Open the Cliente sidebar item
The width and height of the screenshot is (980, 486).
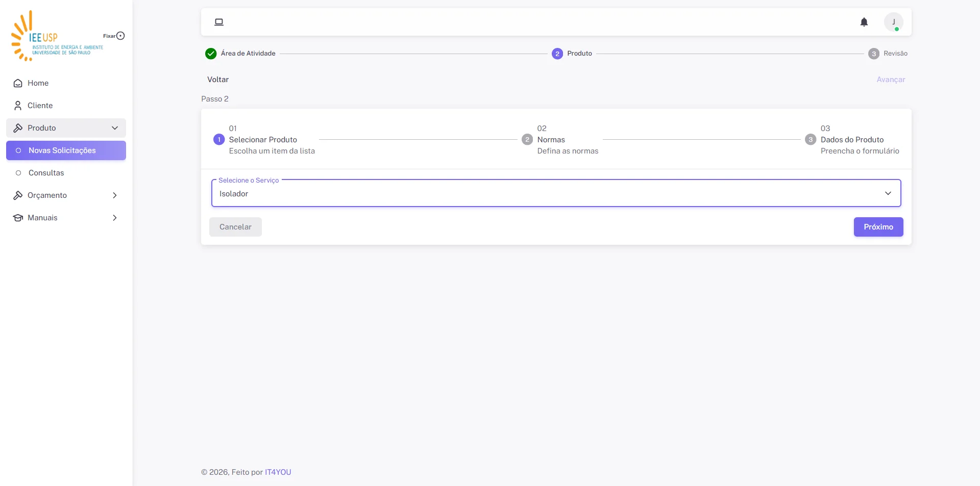click(66, 106)
